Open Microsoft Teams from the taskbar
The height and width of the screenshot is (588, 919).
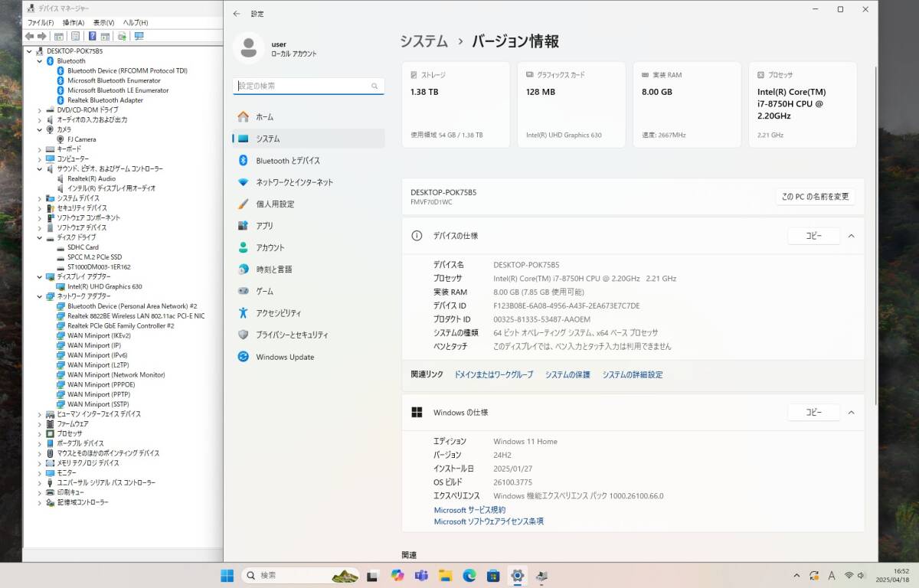(x=421, y=576)
